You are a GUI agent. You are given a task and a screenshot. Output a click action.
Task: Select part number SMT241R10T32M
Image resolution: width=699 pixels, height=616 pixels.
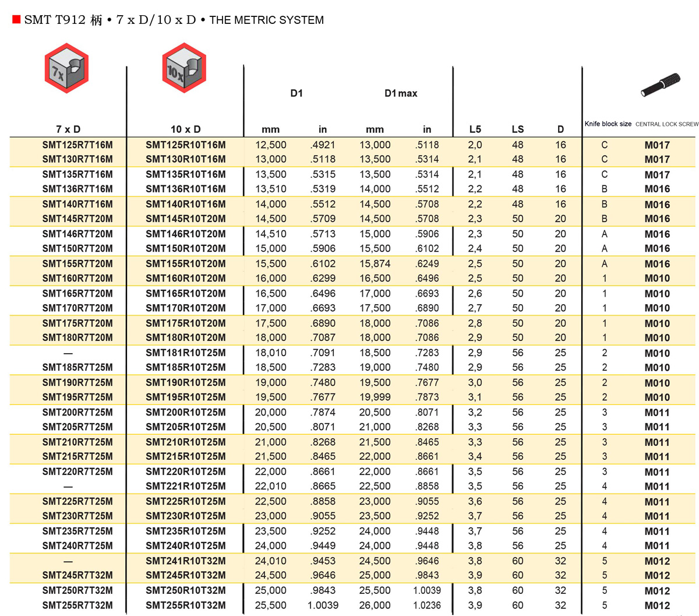pos(186,561)
